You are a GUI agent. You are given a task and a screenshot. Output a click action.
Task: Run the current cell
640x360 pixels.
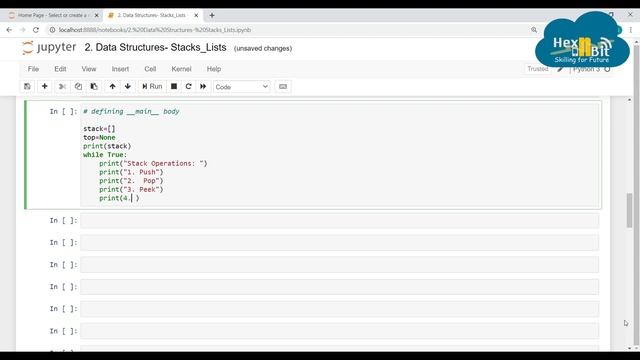point(152,87)
